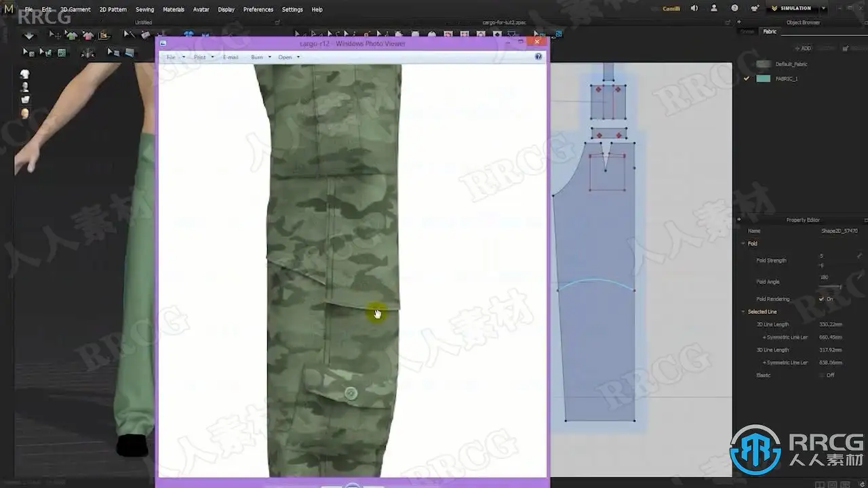Click the green mesh grid tool icon
868x488 pixels.
pos(62,52)
